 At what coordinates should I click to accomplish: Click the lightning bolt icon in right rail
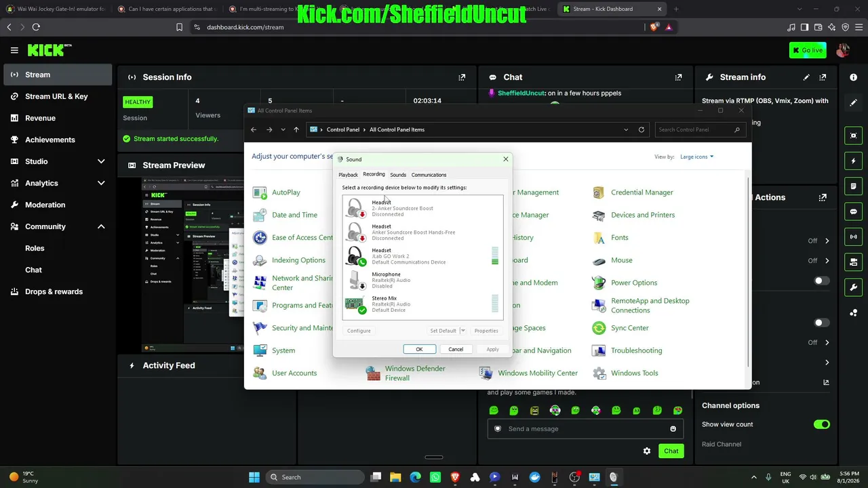pyautogui.click(x=853, y=161)
